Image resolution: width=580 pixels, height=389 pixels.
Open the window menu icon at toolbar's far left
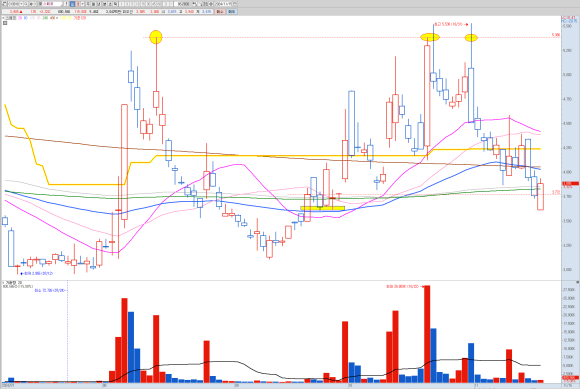click(x=4, y=4)
